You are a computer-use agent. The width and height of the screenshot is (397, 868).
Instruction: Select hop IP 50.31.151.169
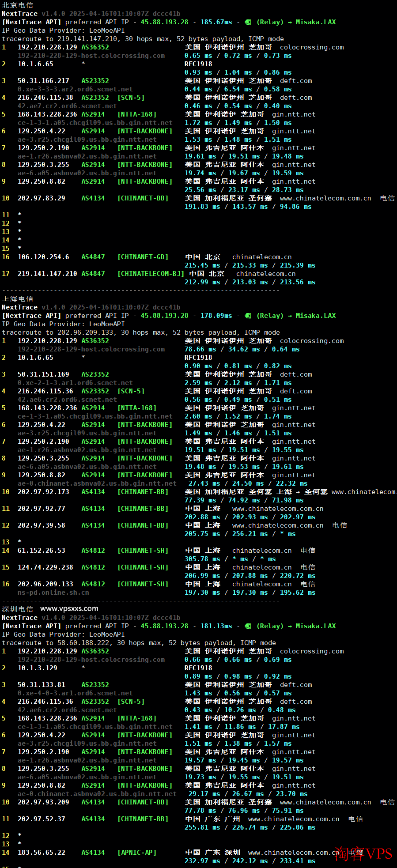(x=43, y=374)
